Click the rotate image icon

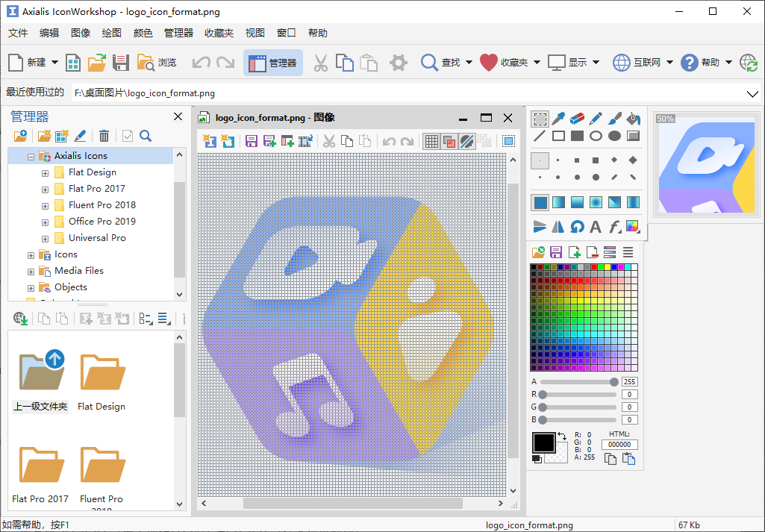point(577,227)
